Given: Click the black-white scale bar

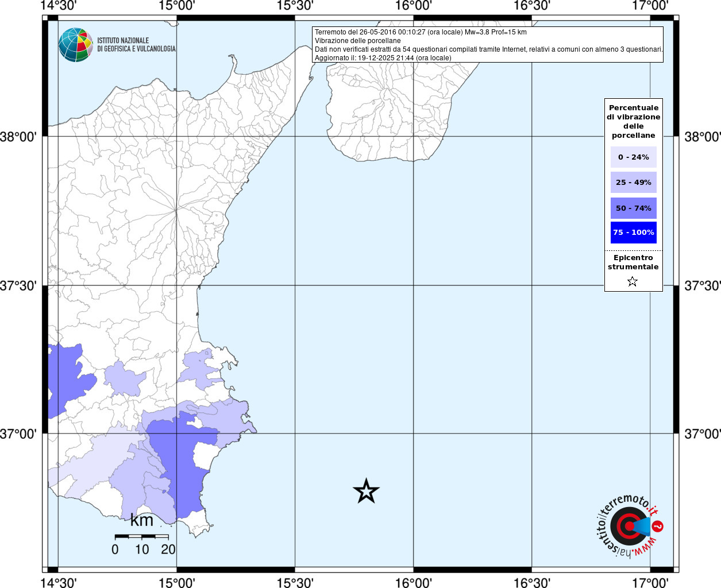Looking at the screenshot, I should (x=141, y=536).
